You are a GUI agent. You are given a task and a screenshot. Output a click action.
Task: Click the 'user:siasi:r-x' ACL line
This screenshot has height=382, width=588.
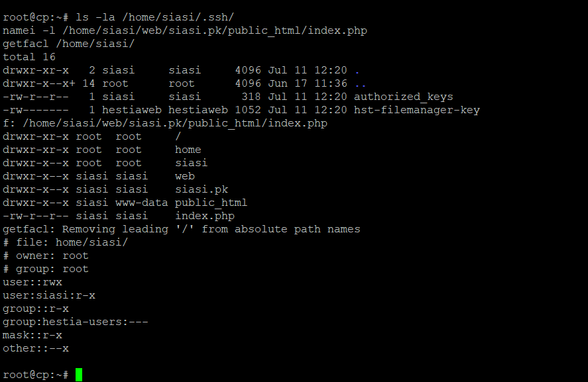click(x=49, y=295)
